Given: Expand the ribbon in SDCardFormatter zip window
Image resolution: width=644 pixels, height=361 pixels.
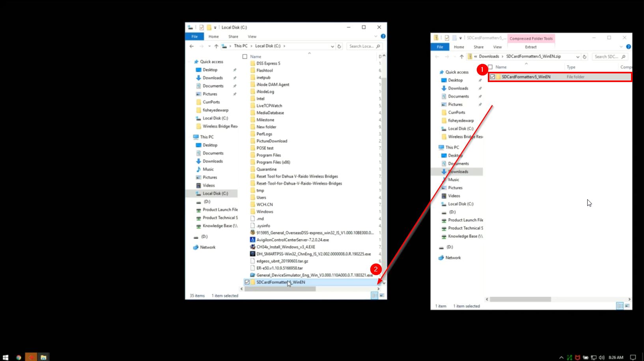Looking at the screenshot, I should point(621,47).
